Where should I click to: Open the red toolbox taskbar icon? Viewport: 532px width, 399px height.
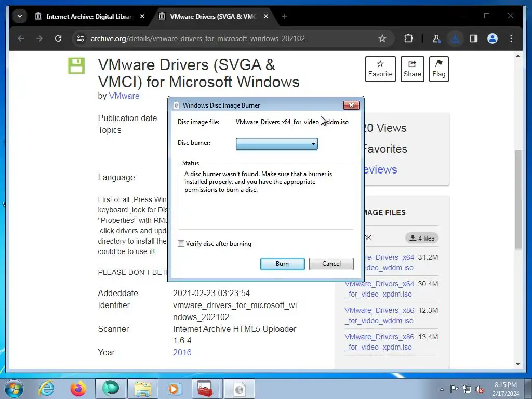[x=206, y=389]
